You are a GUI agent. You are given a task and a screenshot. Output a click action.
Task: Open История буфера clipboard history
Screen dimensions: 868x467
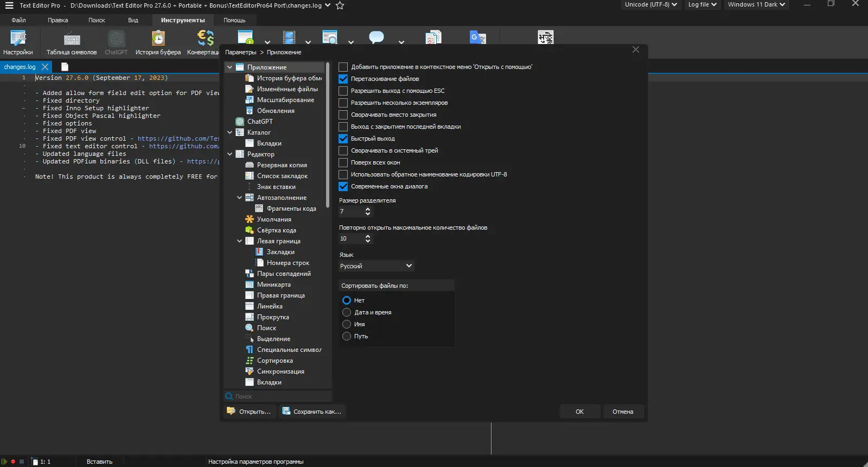pyautogui.click(x=158, y=43)
